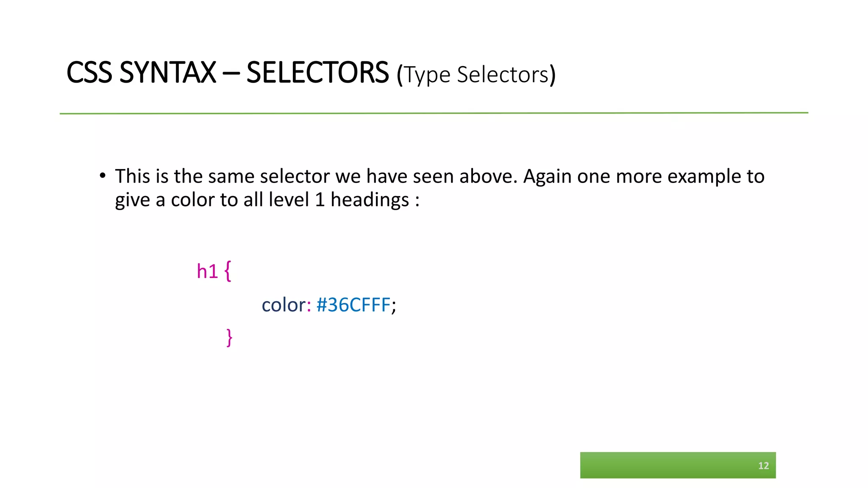
Task: Click the subtitle text (Type Selectors)
Action: 476,75
